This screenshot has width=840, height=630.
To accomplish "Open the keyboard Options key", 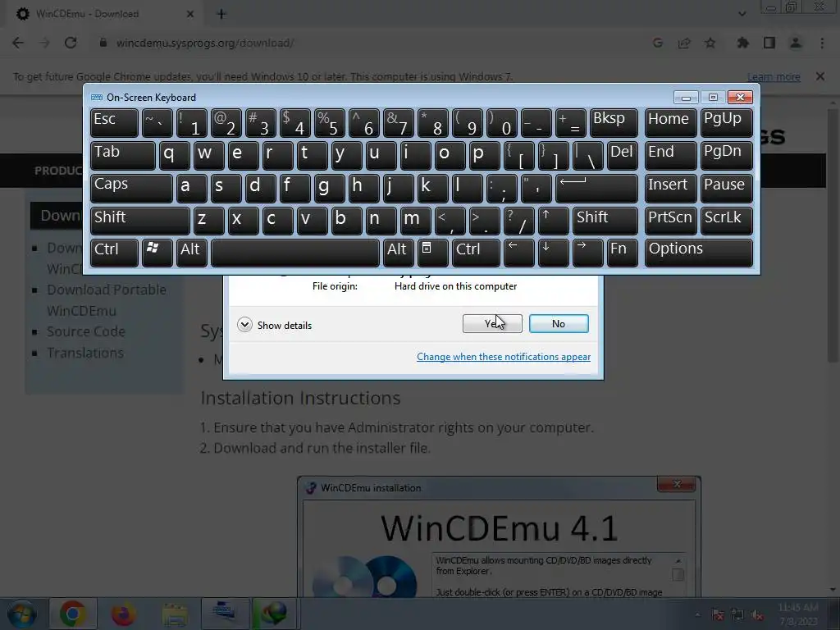I will point(699,253).
